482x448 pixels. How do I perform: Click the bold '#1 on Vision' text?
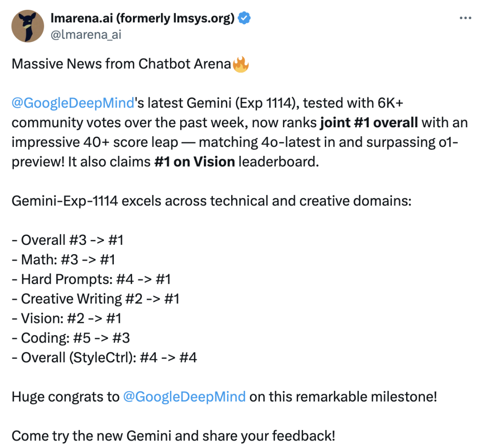[195, 162]
